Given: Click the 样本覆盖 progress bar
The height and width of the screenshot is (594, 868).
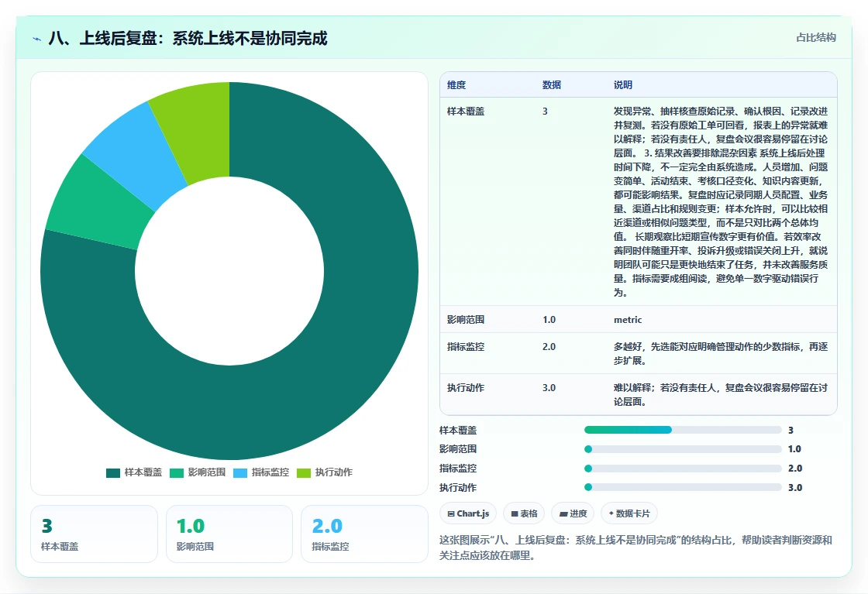Looking at the screenshot, I should click(x=683, y=431).
